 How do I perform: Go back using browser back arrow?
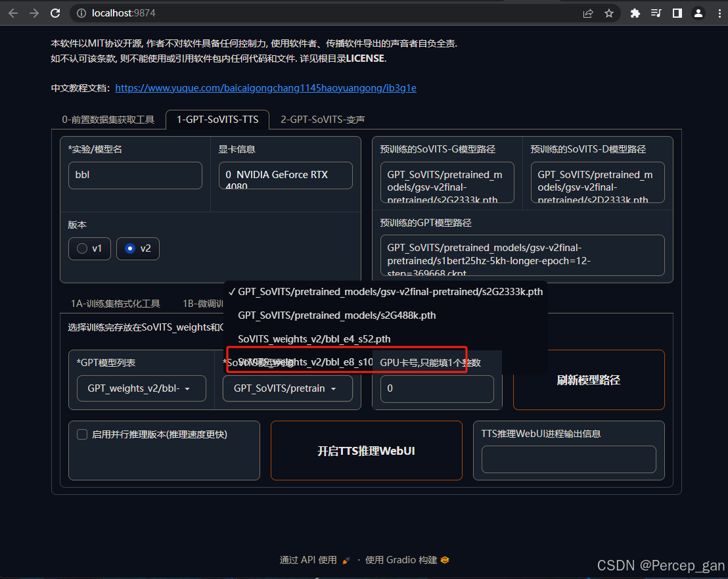tap(13, 13)
